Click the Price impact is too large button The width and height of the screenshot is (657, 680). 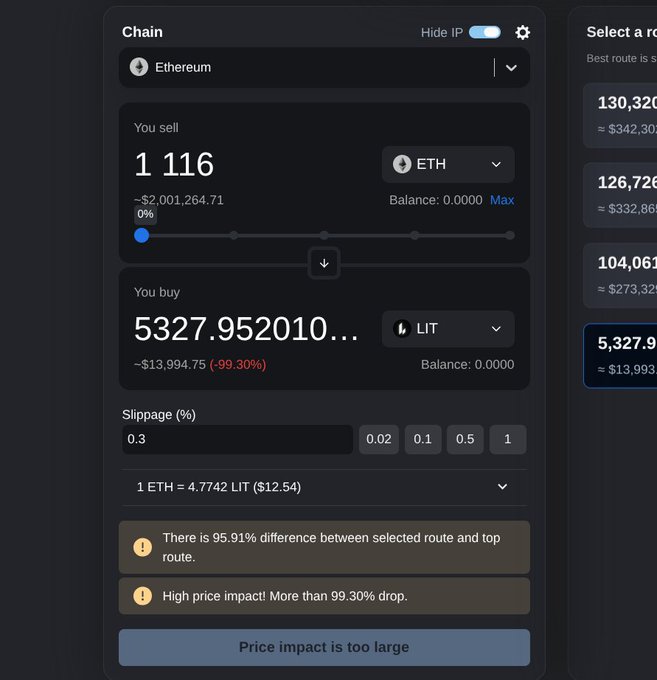click(x=324, y=647)
